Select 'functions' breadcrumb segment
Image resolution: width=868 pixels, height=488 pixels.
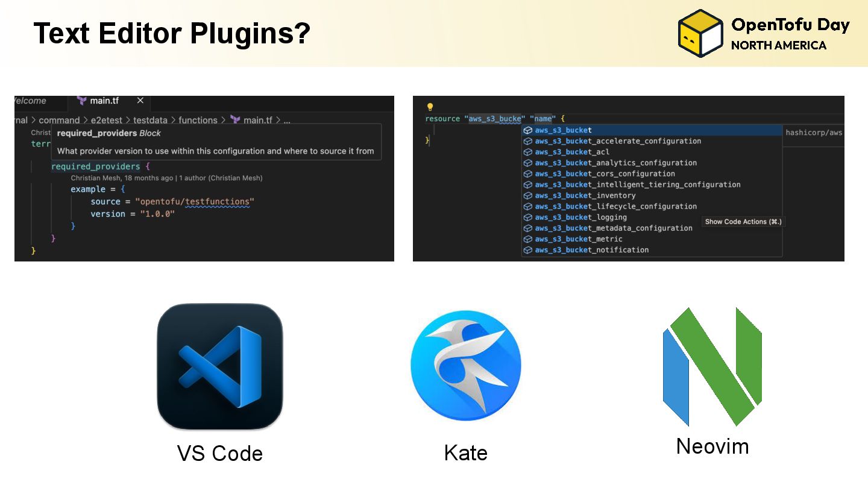click(x=198, y=120)
